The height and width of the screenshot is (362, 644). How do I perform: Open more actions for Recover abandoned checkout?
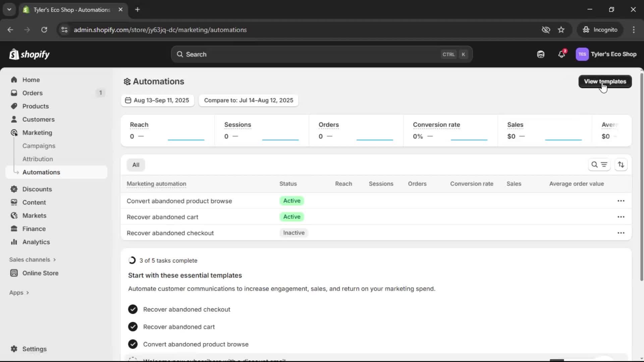(x=621, y=233)
